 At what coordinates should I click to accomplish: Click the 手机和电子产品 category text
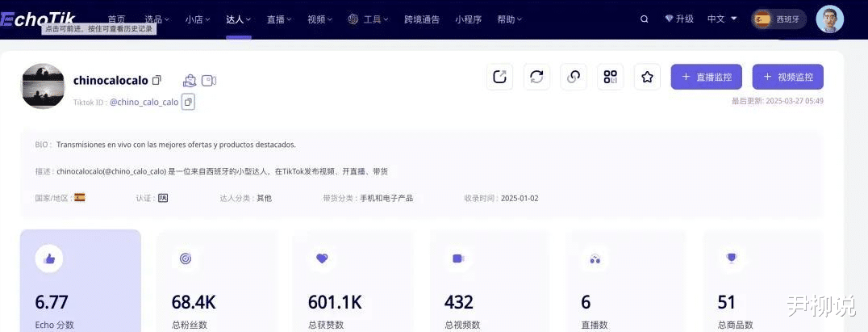[x=386, y=198]
